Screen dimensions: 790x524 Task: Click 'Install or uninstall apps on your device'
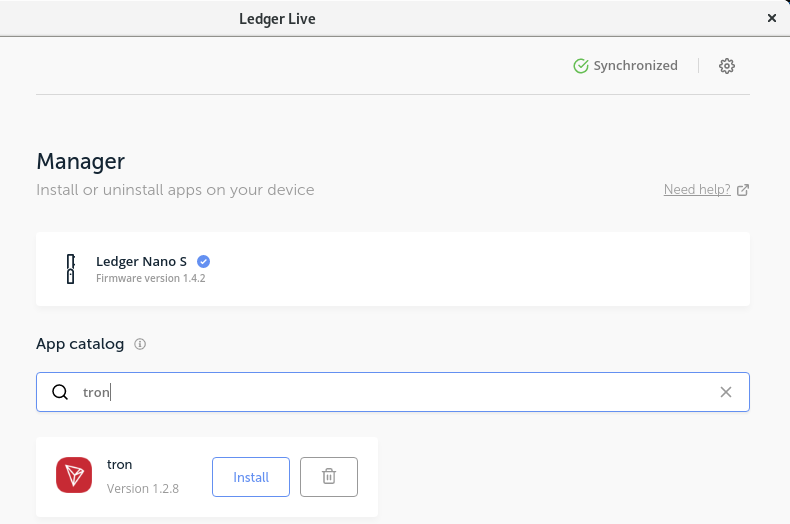(175, 190)
